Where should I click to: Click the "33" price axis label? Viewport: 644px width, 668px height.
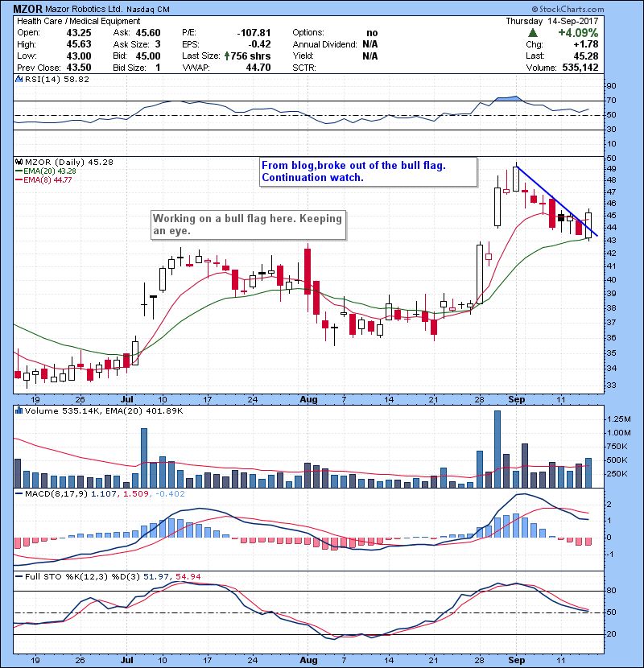point(611,386)
